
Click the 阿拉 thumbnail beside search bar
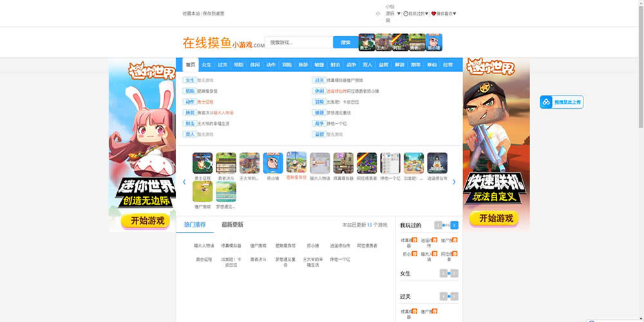pos(401,43)
